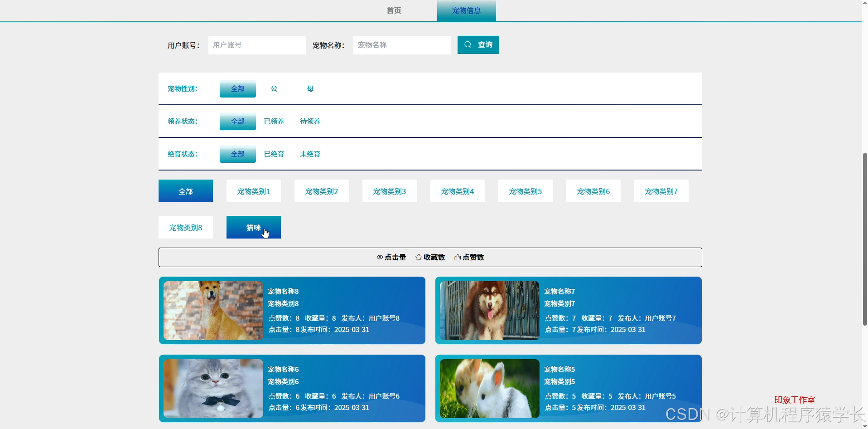Select 未绝育 sterilization status
868x429 pixels.
point(310,154)
